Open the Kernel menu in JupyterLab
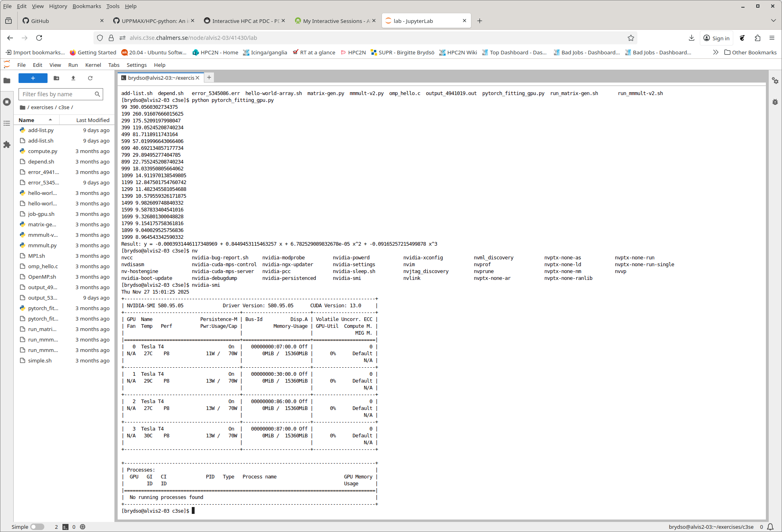Viewport: 782px width, 532px height. [x=93, y=65]
